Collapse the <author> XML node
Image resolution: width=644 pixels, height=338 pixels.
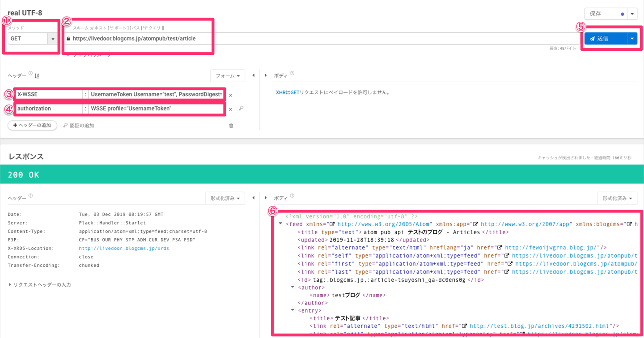(x=293, y=287)
